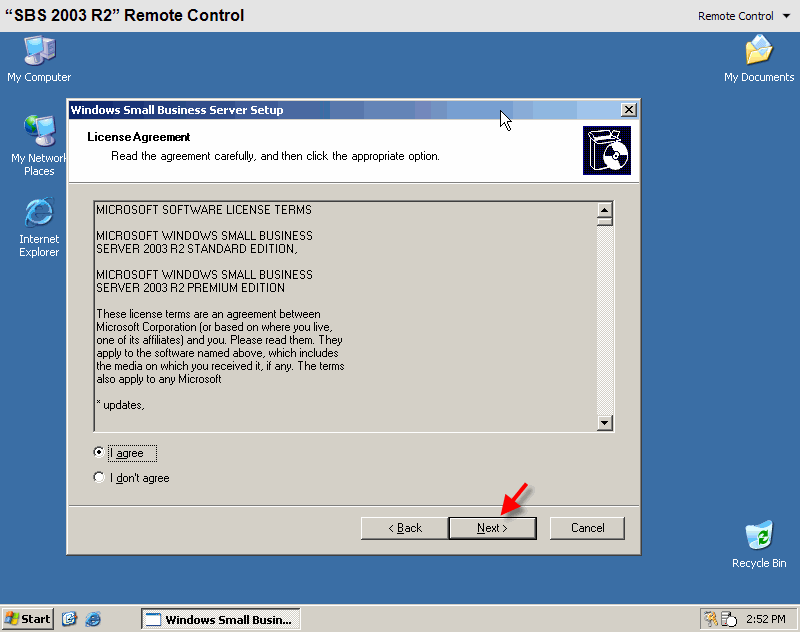800x632 pixels.
Task: Open the My Computer desktop icon
Action: (39, 59)
